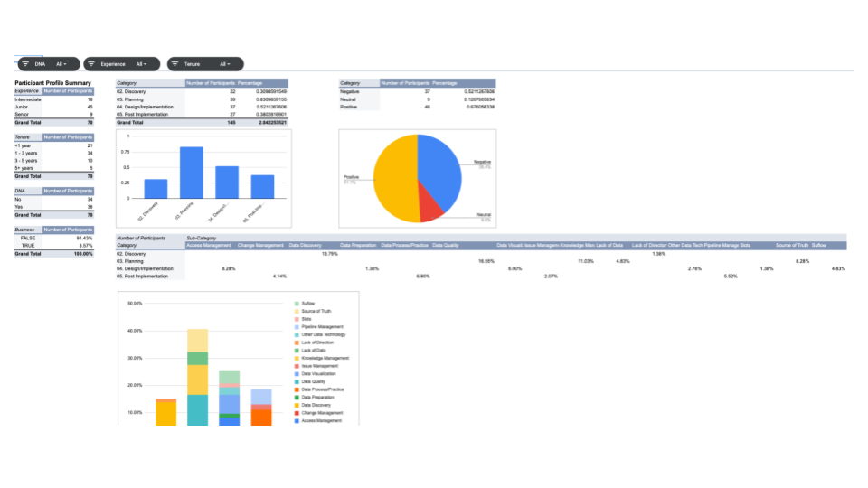Click the filter icon on the DNA slicer
This screenshot has width=868, height=488.
click(x=25, y=64)
